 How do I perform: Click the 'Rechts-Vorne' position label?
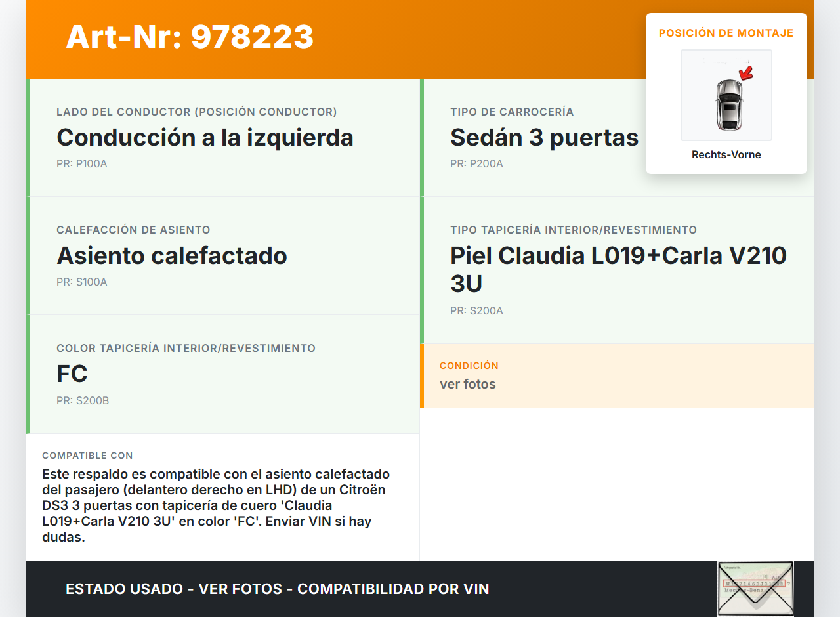pyautogui.click(x=726, y=155)
